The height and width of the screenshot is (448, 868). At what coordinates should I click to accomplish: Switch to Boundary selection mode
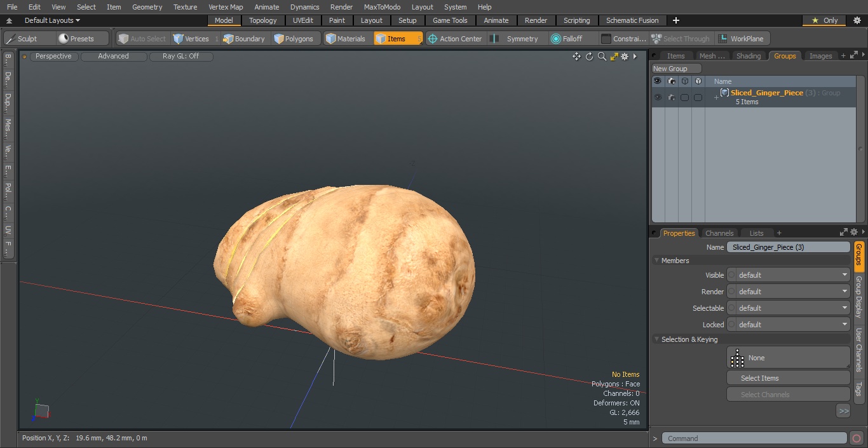point(244,39)
